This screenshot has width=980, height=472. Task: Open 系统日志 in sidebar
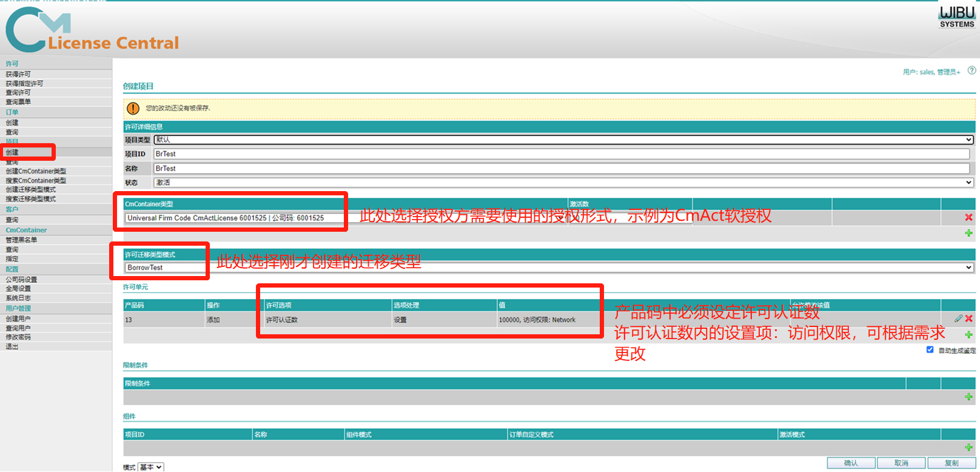pyautogui.click(x=18, y=298)
